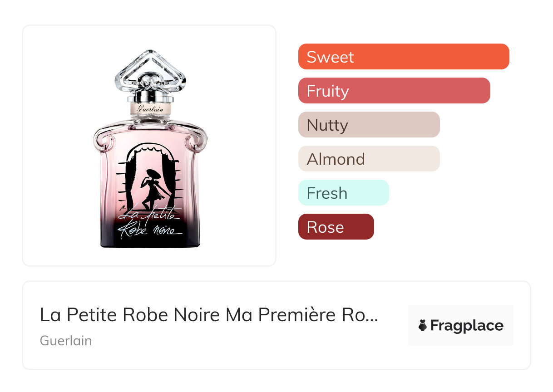This screenshot has height=392, width=553.
Task: Click the curled right shoulder of bottle
Action: [198, 139]
